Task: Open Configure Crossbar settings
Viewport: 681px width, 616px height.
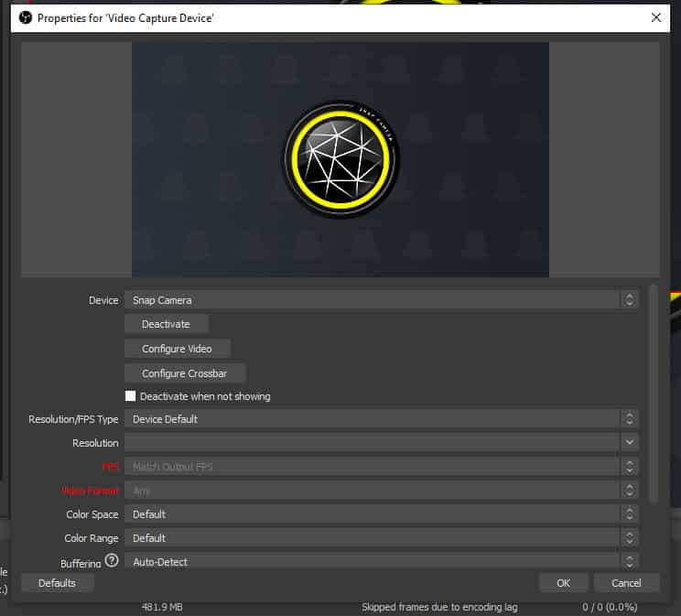Action: 185,373
